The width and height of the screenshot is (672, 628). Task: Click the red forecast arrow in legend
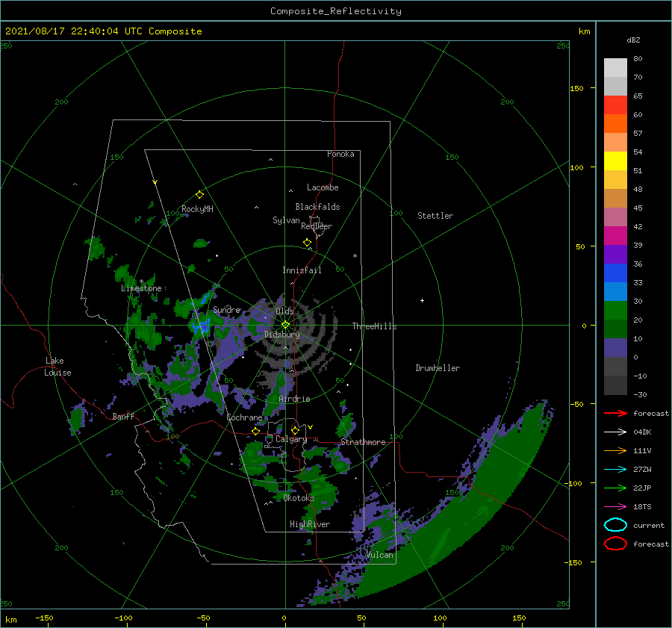tap(615, 413)
